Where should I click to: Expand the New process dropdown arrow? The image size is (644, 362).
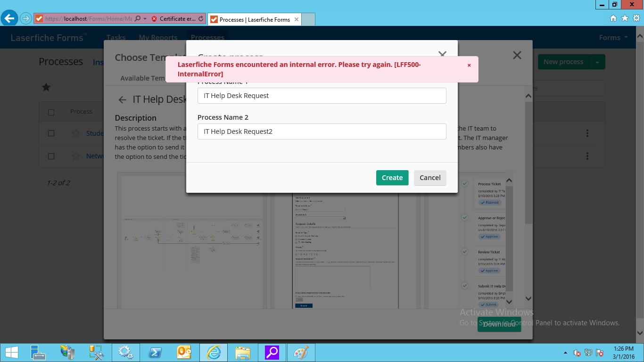597,62
